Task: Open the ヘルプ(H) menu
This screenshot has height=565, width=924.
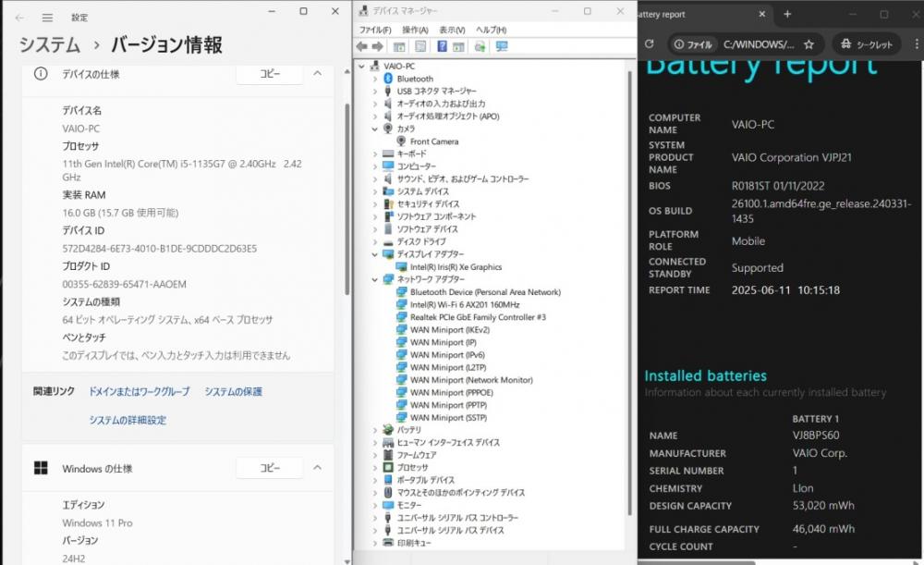Action: click(x=491, y=31)
